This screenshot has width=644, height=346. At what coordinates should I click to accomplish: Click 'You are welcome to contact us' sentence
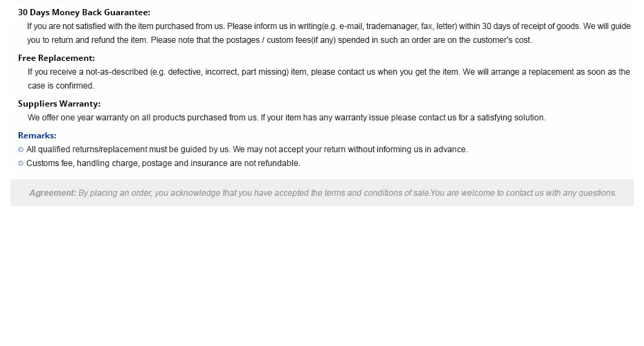coord(524,193)
